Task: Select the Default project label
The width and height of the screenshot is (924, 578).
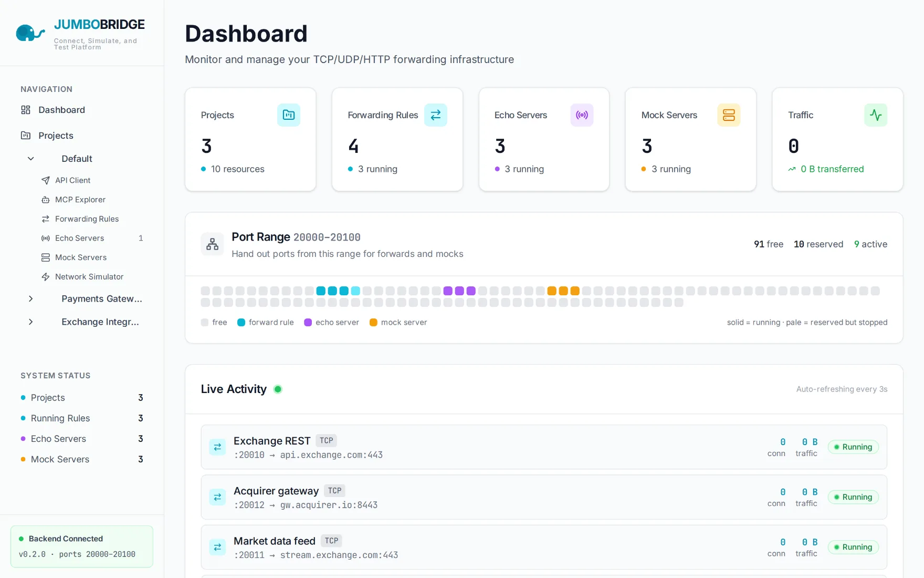Action: (77, 159)
